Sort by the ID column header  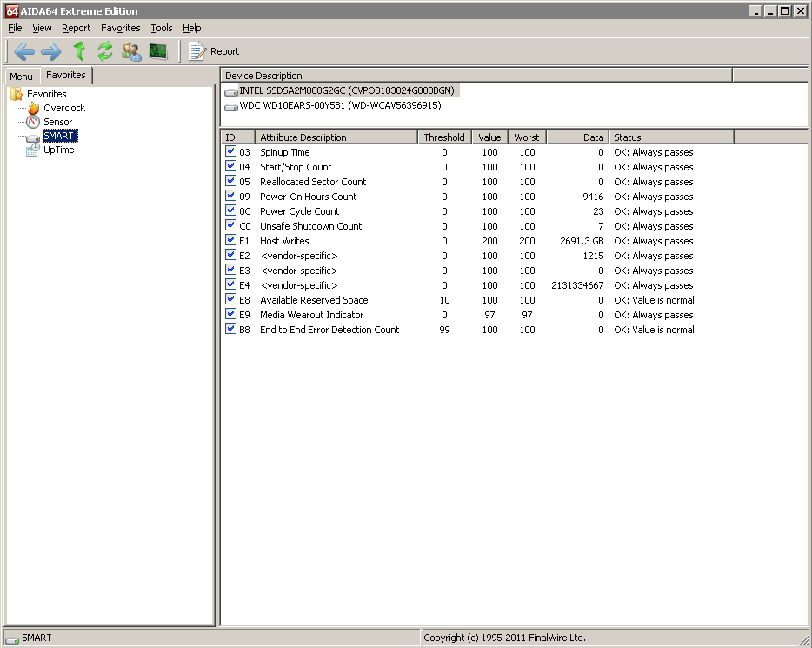pos(238,137)
